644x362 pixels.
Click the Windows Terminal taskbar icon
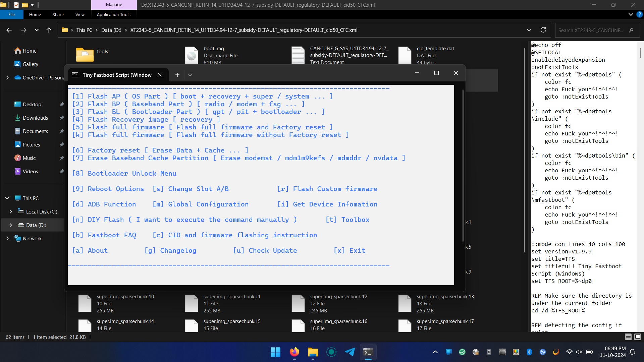(368, 352)
